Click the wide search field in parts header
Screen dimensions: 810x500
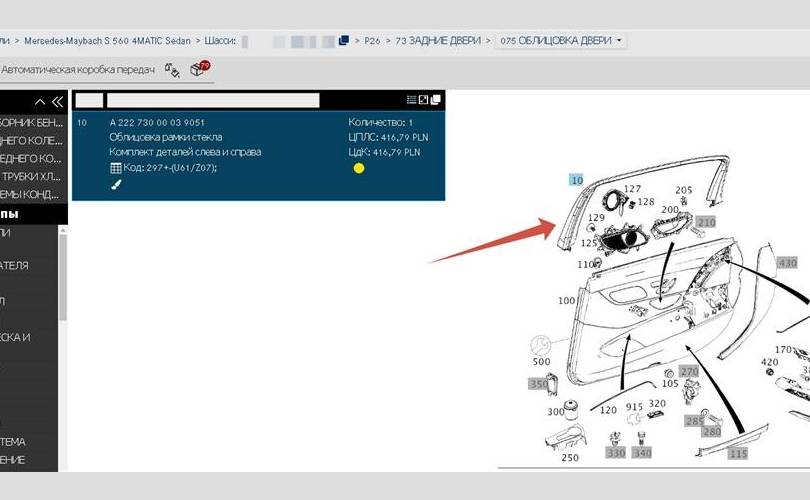(212, 100)
